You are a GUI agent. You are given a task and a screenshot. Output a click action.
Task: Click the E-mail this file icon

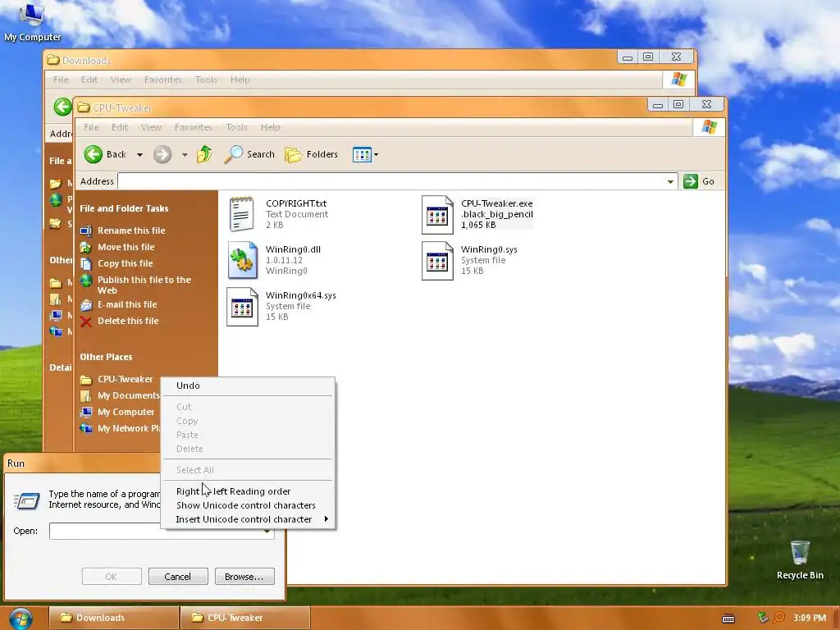click(x=85, y=305)
